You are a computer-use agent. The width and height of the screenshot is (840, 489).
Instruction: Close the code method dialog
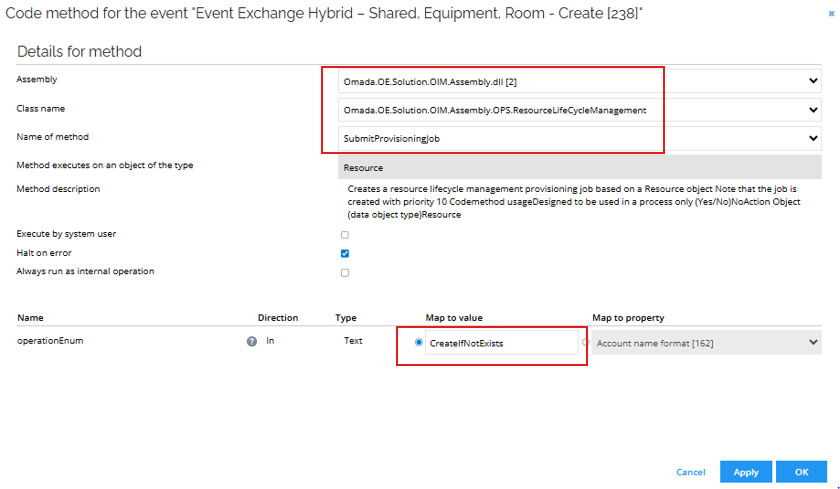click(831, 14)
